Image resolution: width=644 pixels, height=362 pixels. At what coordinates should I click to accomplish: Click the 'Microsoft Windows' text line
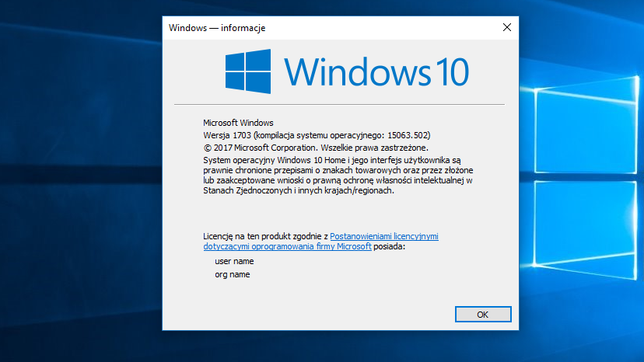(x=238, y=123)
